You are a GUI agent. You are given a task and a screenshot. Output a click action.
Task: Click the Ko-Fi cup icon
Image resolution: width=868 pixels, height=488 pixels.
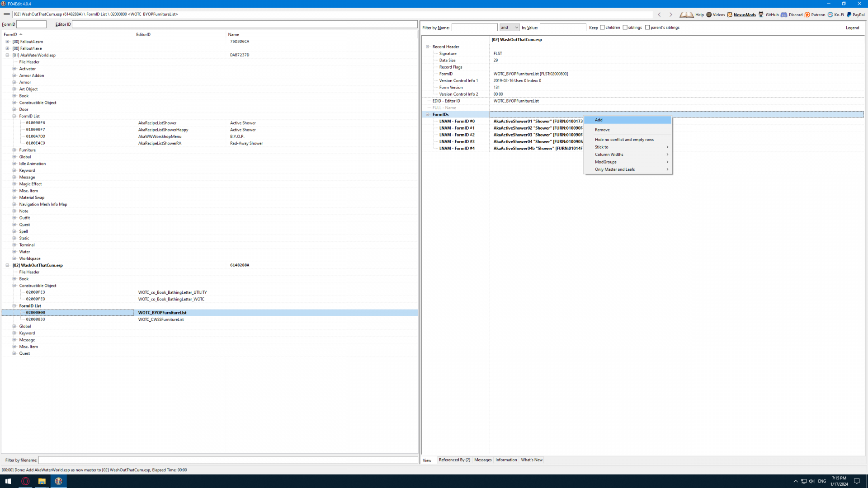point(830,14)
